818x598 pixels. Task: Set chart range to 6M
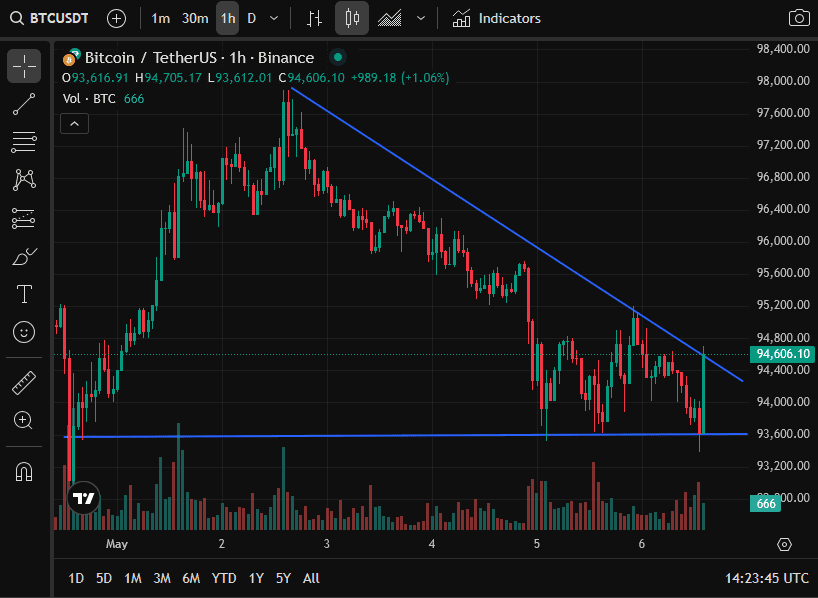coord(191,578)
